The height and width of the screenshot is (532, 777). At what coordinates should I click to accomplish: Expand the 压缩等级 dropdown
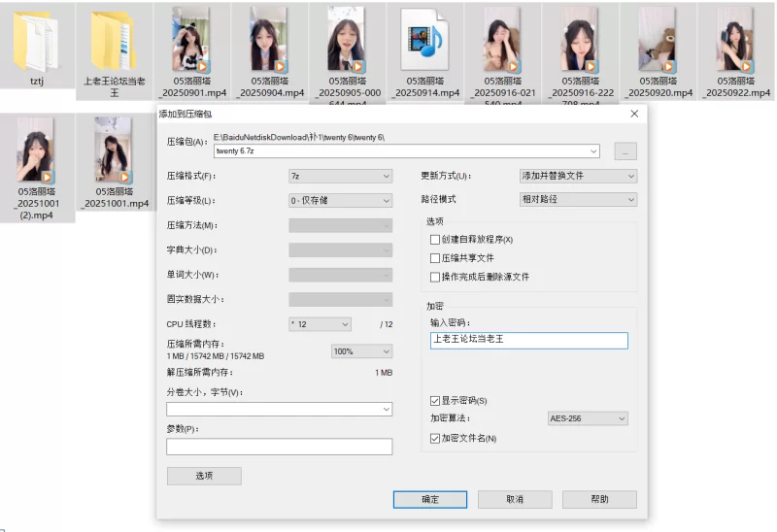[340, 201]
